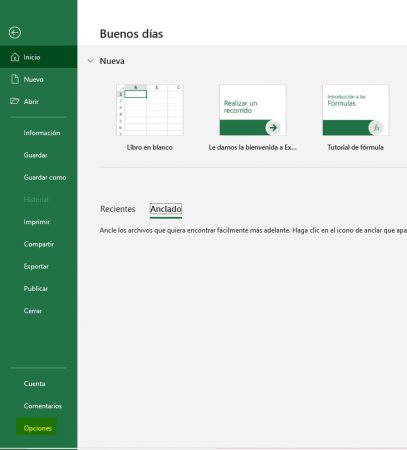The height and width of the screenshot is (450, 407).
Task: Open Opciones at sidebar bottom
Action: 37,428
